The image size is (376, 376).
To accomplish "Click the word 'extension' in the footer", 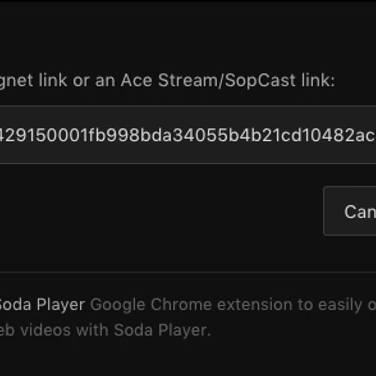I will tap(255, 305).
